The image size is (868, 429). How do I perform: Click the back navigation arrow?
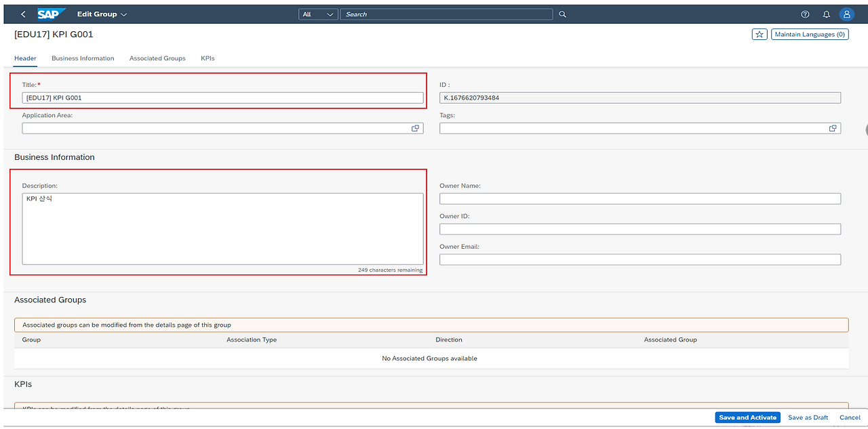click(22, 14)
